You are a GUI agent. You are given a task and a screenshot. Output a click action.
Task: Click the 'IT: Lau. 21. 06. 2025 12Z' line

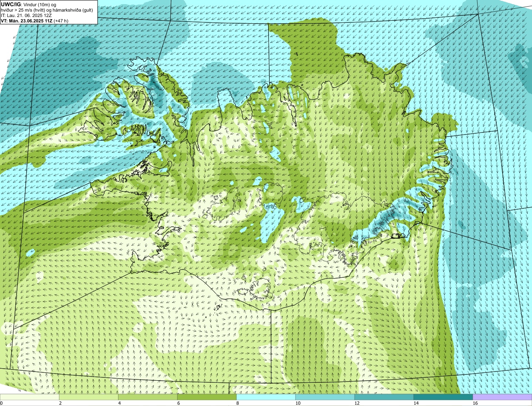[x=26, y=15]
